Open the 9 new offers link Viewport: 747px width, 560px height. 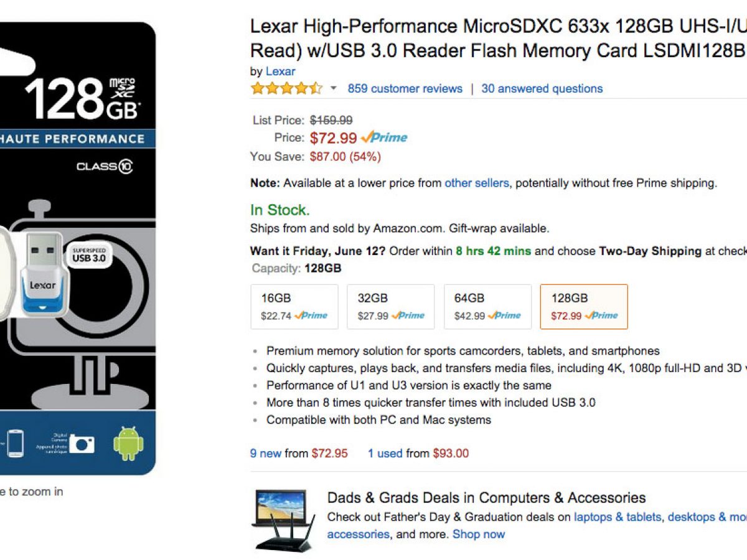[x=266, y=453]
